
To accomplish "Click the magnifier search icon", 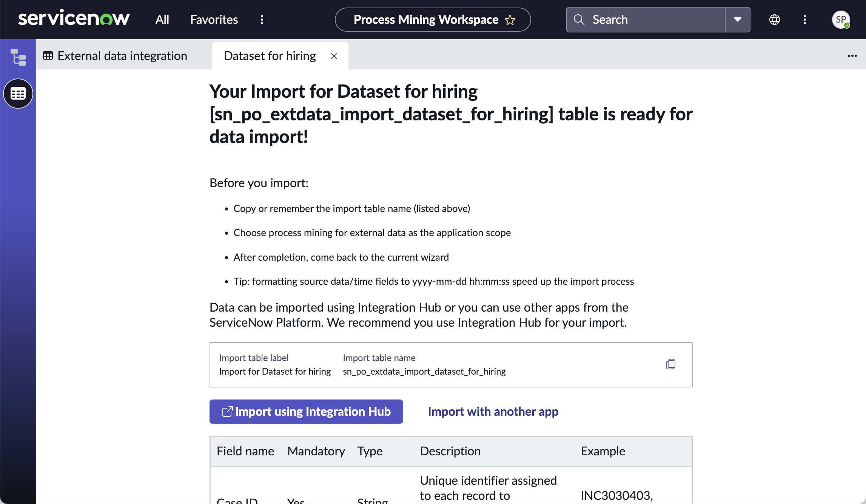I will 579,20.
